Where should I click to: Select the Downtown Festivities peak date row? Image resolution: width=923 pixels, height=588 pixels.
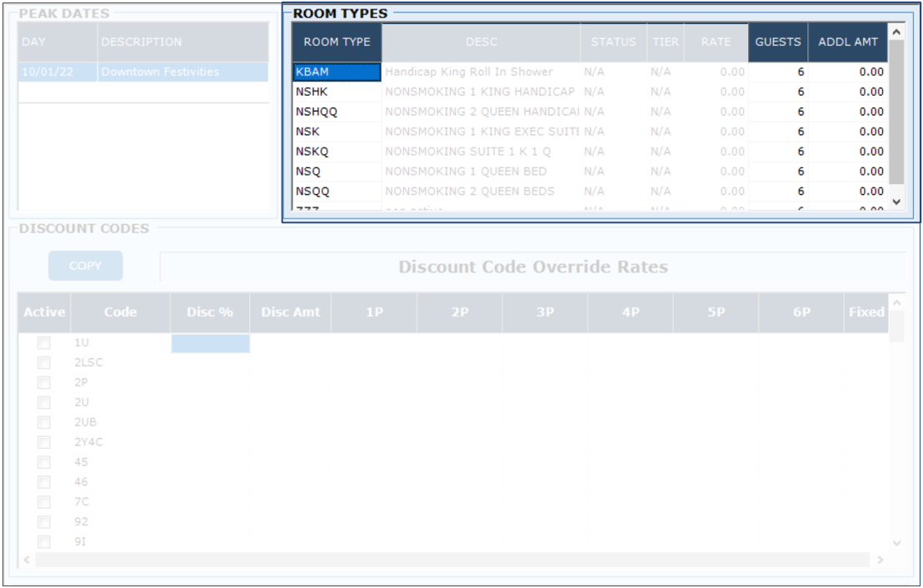pos(142,72)
